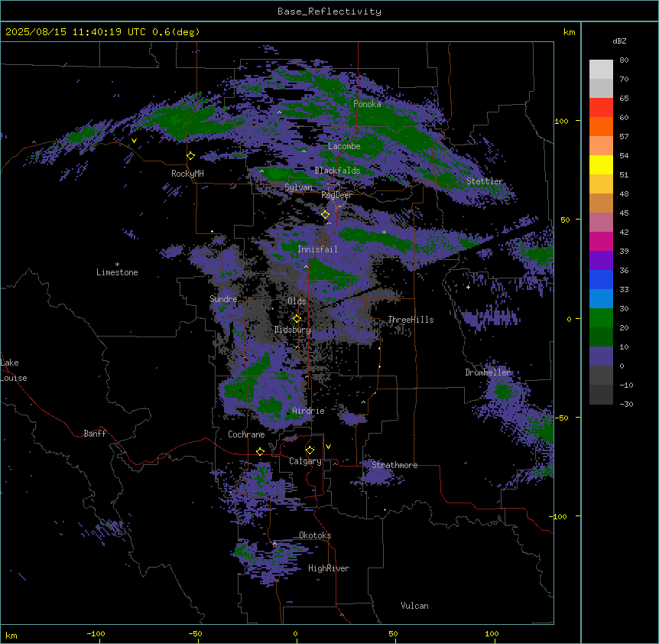
Task: Click the white asterisk marker above Limestone
Action: pyautogui.click(x=117, y=265)
